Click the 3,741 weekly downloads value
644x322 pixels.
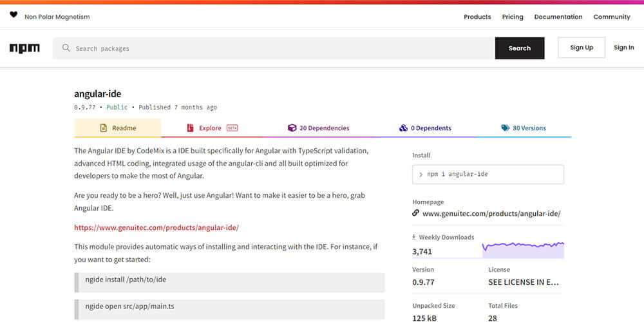click(x=422, y=252)
